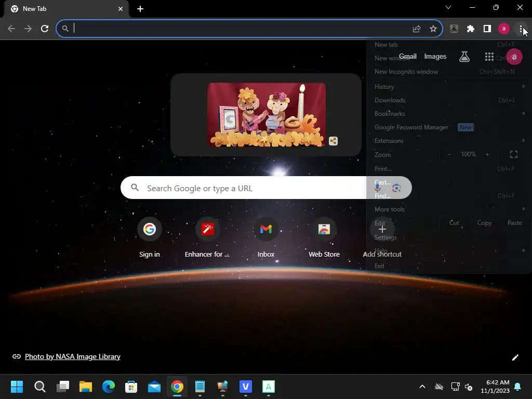Click the Search Google or type a URL box
Viewport: 532px width, 399px height.
coord(266,188)
